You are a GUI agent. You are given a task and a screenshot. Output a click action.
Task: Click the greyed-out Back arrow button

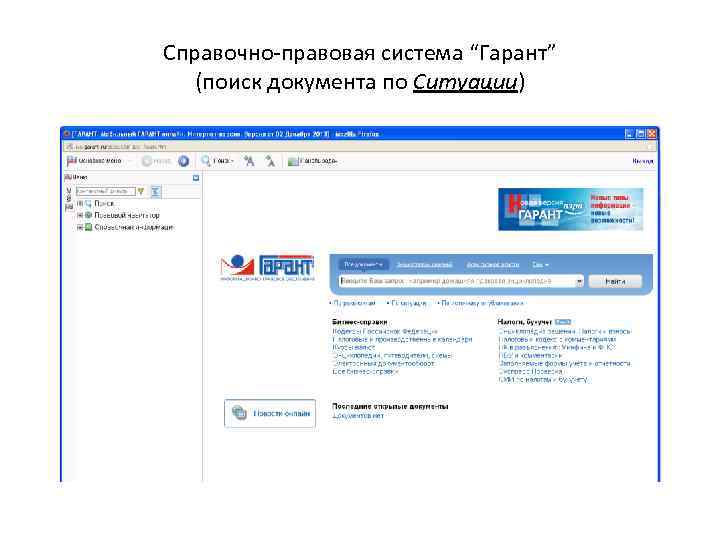[x=147, y=161]
